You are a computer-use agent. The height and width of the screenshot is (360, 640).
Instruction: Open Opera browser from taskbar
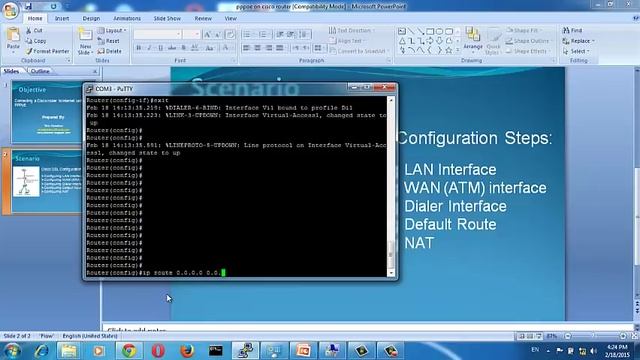pyautogui.click(x=158, y=351)
